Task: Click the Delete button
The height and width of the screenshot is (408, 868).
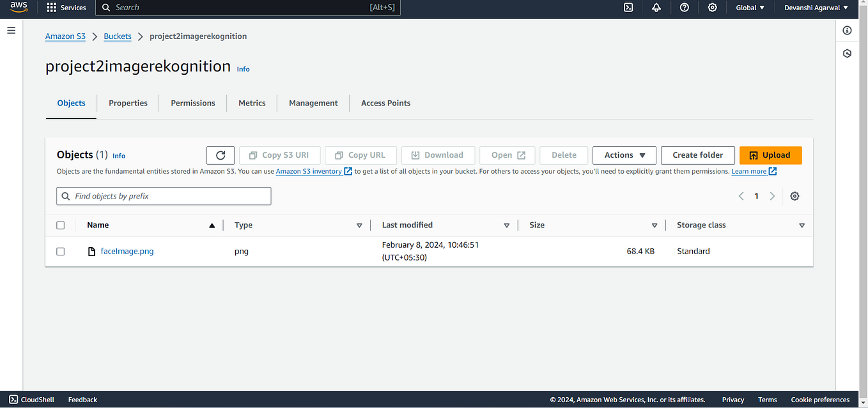Action: click(564, 155)
